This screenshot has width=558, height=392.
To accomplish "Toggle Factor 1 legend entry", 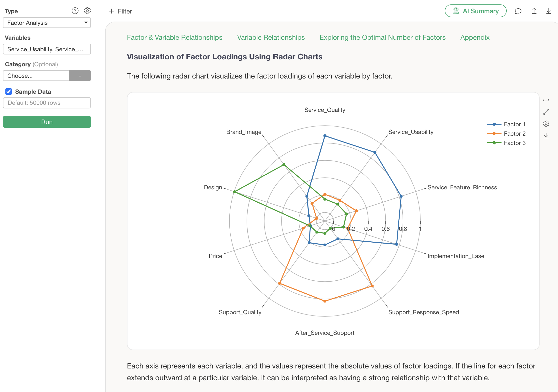I will pos(506,124).
